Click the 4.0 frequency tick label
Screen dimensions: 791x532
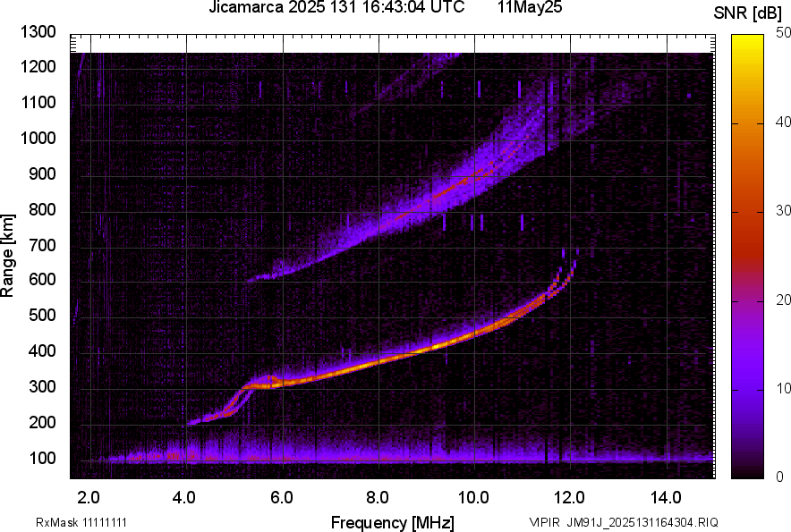pos(184,498)
